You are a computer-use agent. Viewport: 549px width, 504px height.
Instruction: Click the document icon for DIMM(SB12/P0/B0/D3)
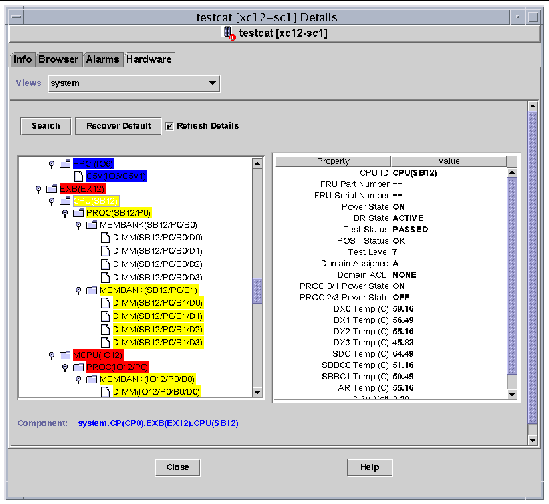point(105,277)
